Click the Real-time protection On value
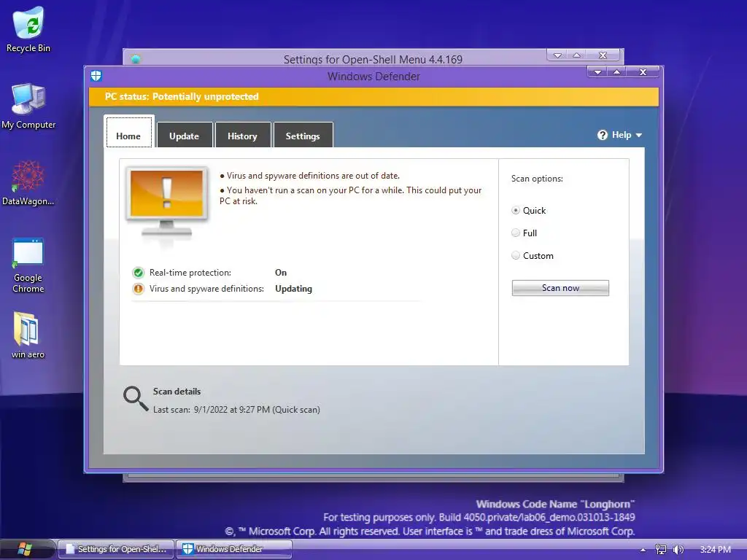747x560 pixels. click(281, 273)
